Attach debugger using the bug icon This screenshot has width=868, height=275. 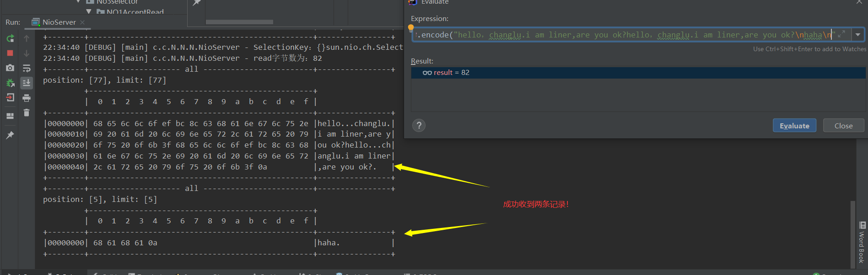10,83
